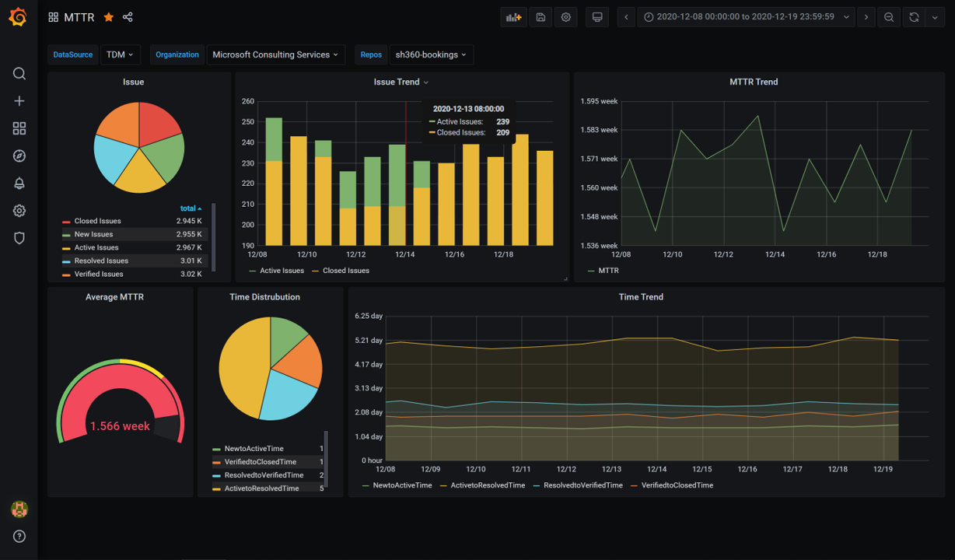Share the MTTR dashboard
This screenshot has width=955, height=560.
point(128,17)
